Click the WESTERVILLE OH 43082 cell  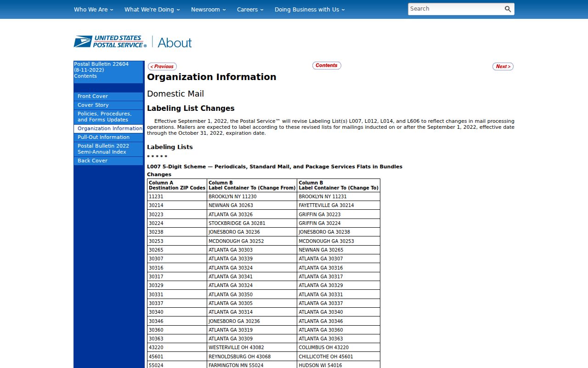[x=252, y=348]
